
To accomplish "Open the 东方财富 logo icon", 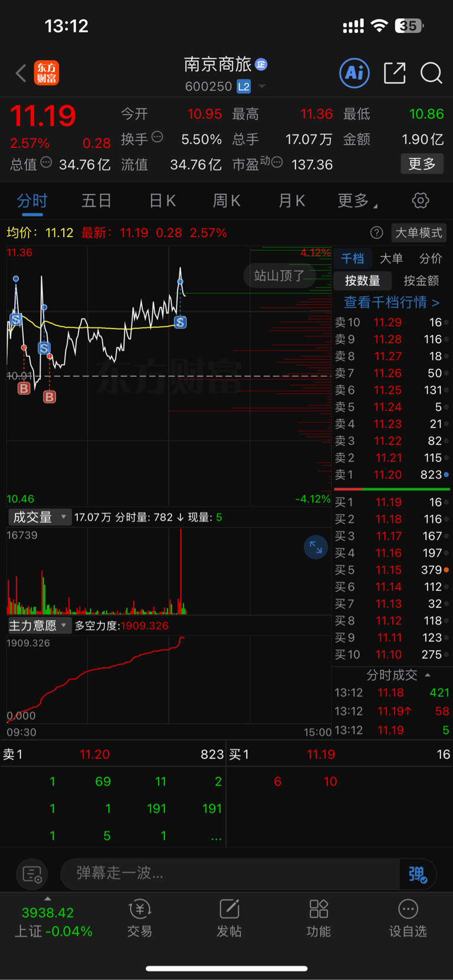I will click(47, 73).
